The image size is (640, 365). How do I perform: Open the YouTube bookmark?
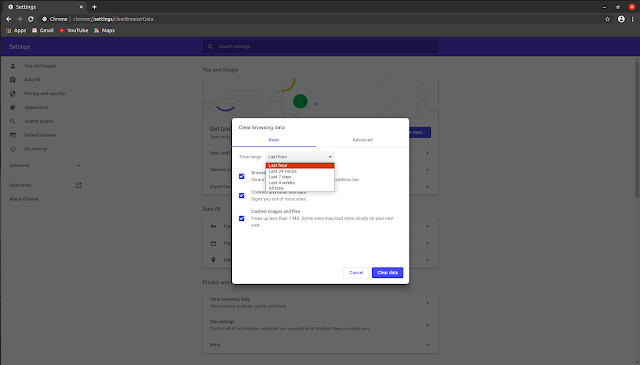[73, 30]
